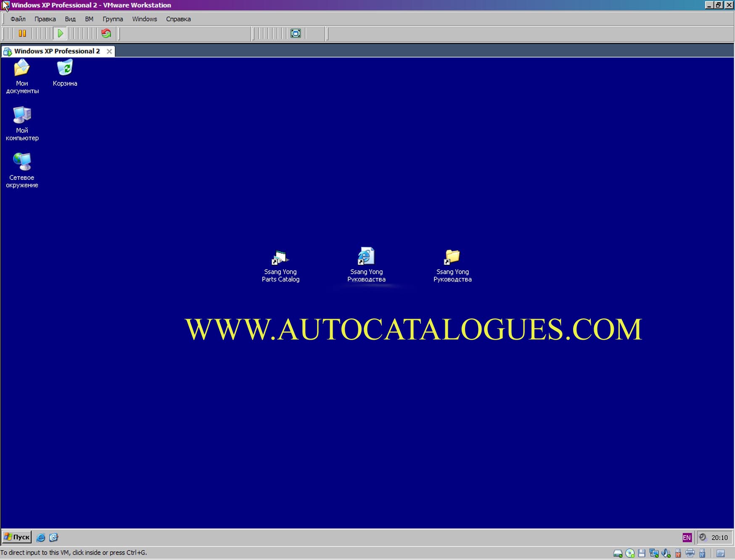Open the ВМ menu

point(89,19)
